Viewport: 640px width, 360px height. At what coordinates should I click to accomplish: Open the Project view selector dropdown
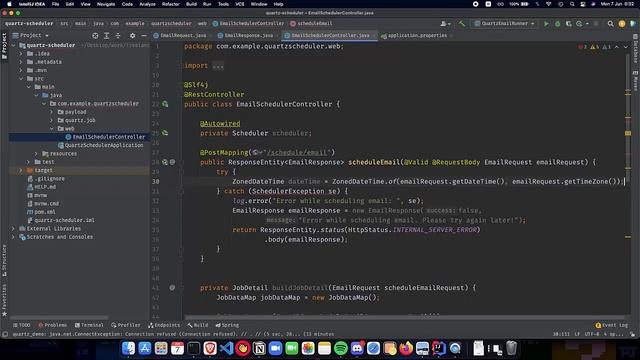coord(31,36)
